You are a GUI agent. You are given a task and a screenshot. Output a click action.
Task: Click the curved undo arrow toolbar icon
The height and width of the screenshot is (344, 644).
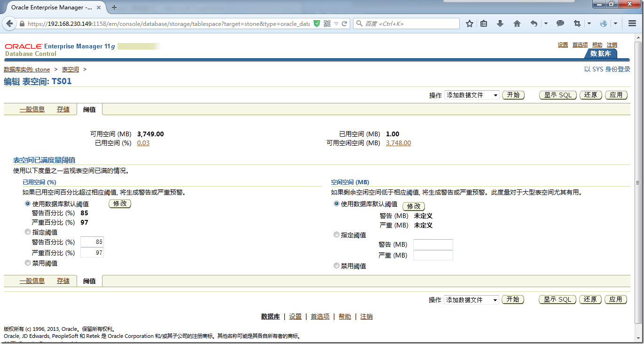pyautogui.click(x=534, y=23)
